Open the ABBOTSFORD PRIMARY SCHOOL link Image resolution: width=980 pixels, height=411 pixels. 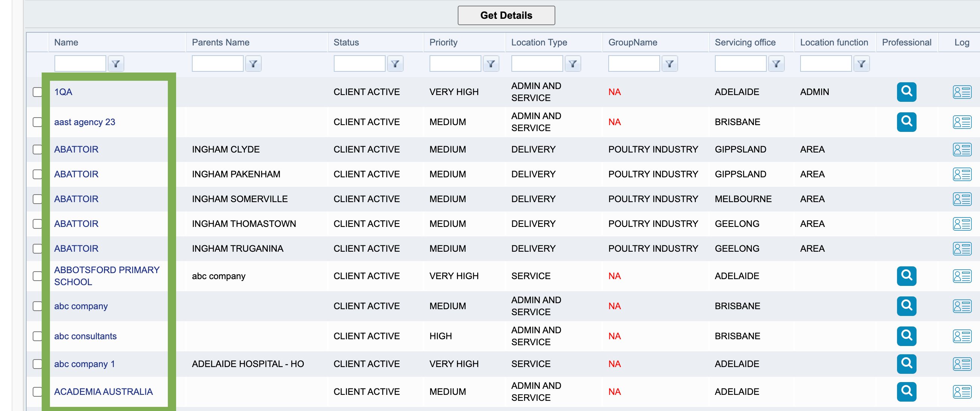(x=107, y=275)
